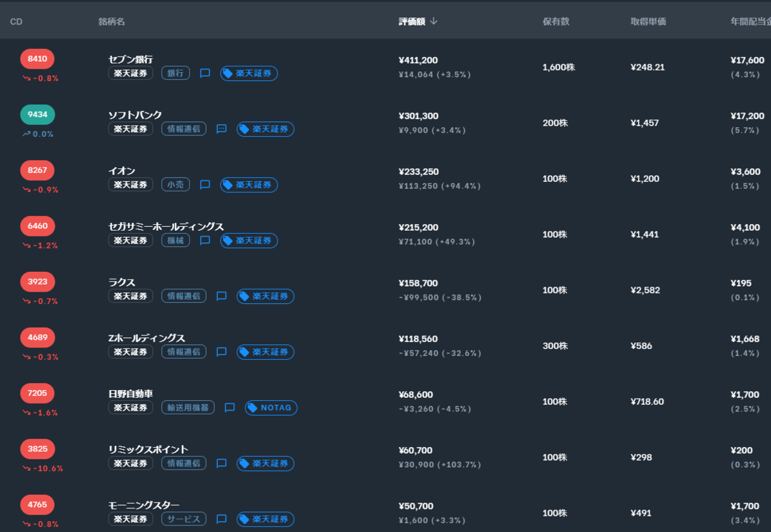Click the サービス sector tag
This screenshot has width=771, height=532.
(x=184, y=519)
